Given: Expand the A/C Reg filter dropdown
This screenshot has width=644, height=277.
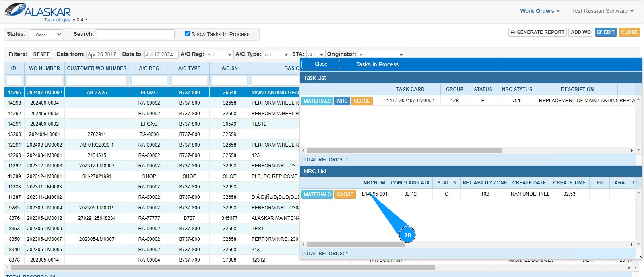Looking at the screenshot, I should coord(219,54).
